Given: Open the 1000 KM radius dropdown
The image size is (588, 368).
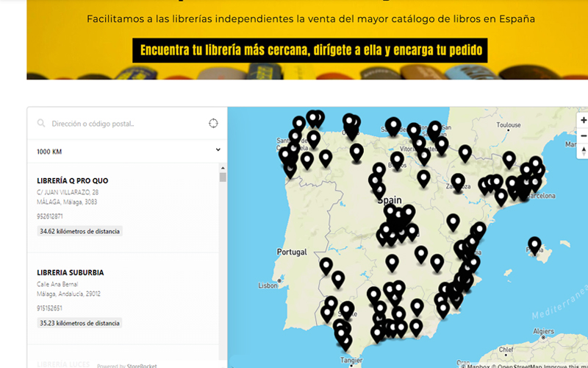Looking at the screenshot, I should (x=127, y=152).
